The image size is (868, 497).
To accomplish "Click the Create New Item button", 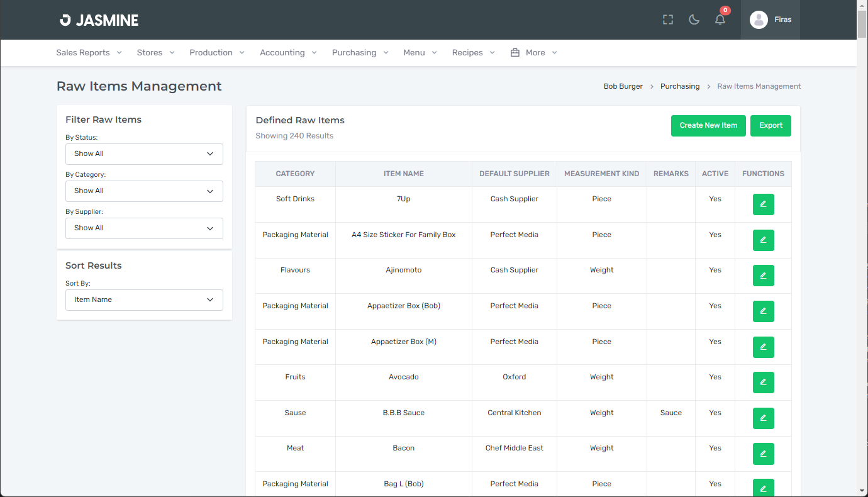I will click(708, 126).
